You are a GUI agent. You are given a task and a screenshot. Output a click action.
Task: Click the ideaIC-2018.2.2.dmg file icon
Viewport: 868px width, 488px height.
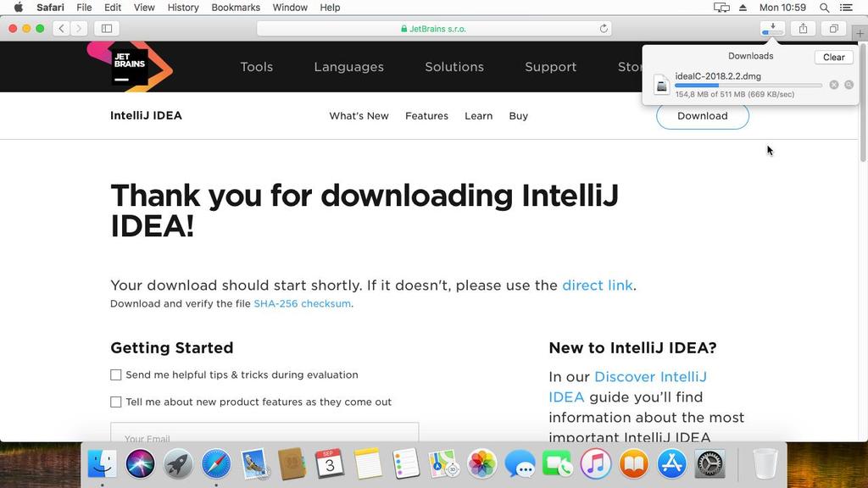pos(661,85)
